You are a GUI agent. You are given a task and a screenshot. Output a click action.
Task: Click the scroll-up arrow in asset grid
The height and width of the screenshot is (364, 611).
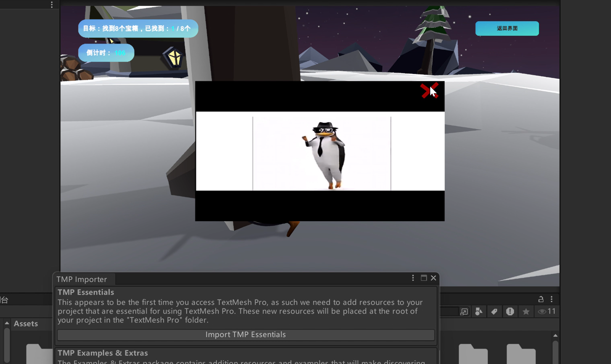click(555, 335)
